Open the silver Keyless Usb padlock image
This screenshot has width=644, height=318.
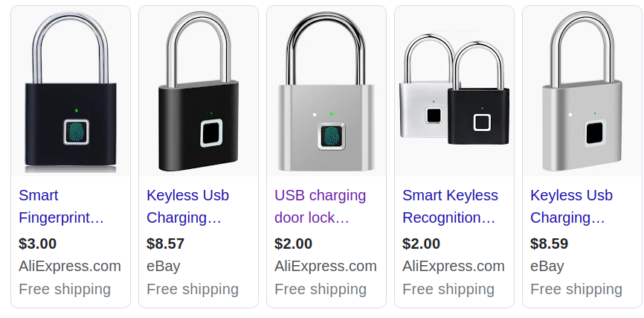tap(582, 92)
